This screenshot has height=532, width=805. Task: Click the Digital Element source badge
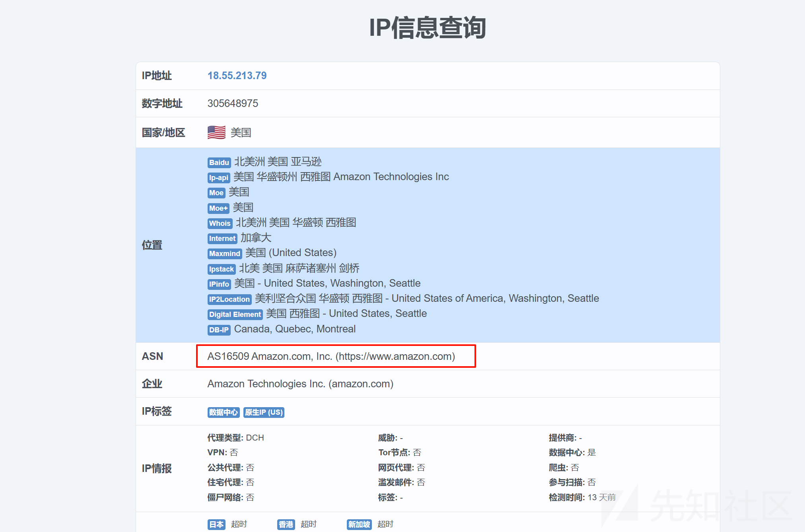pyautogui.click(x=235, y=315)
